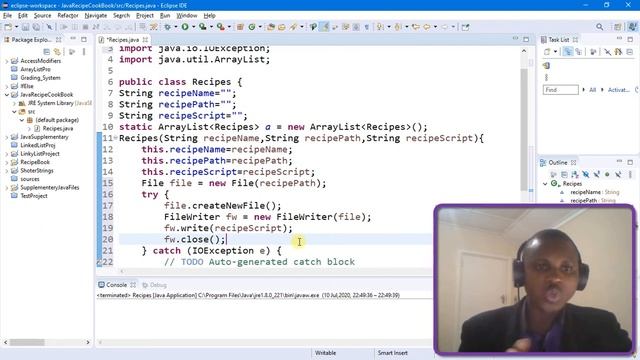Maximize the editor area
This screenshot has width=640, height=360.
[526, 39]
